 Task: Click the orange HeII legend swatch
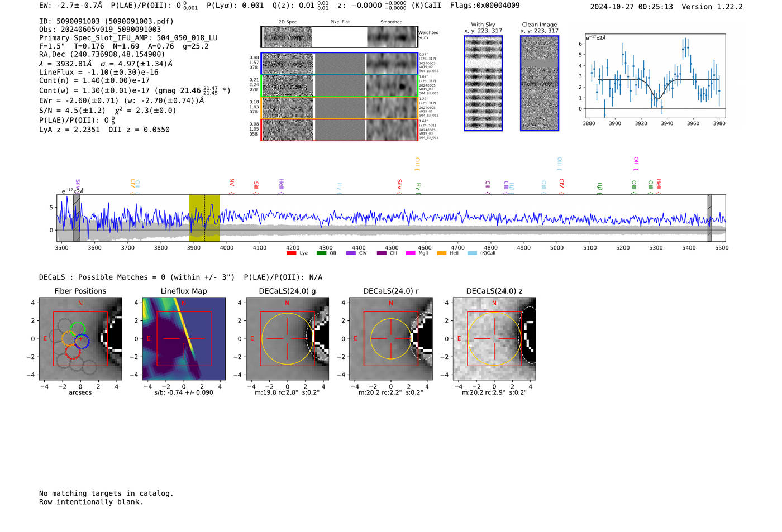pos(441,253)
